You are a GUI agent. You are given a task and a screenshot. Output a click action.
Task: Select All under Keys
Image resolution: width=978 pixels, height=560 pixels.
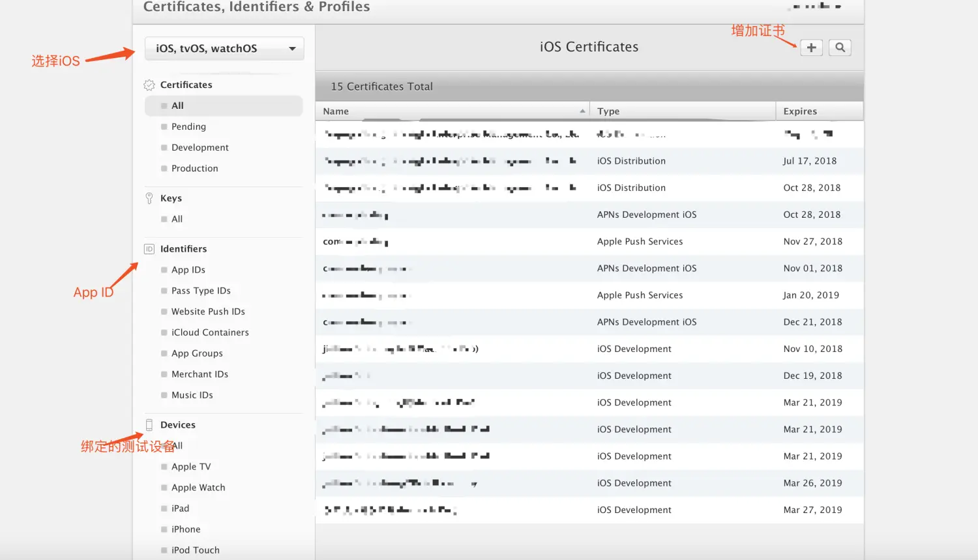click(x=177, y=219)
